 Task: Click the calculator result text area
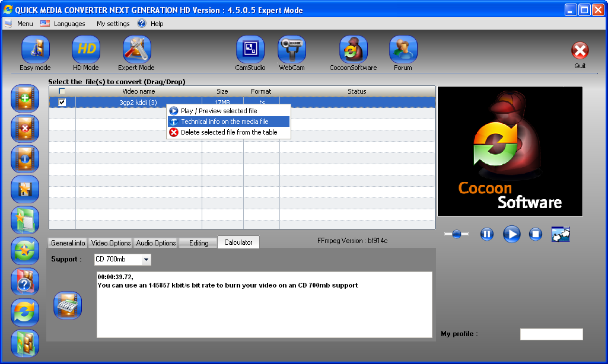264,305
